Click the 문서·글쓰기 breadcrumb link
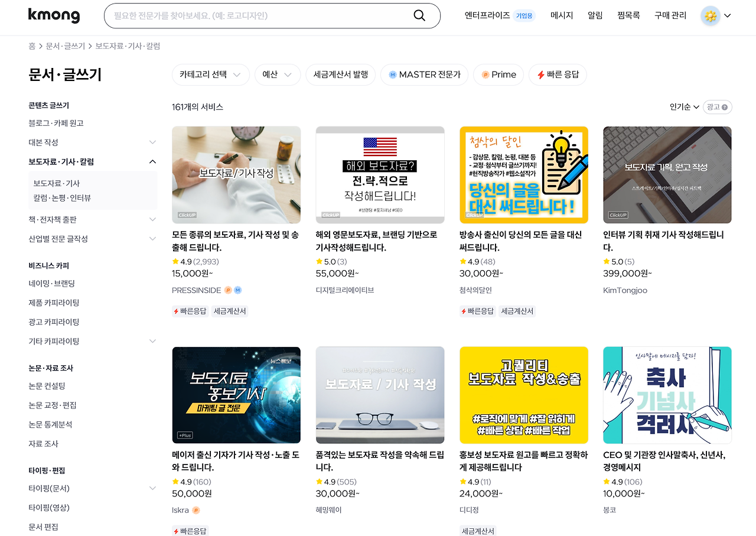The height and width of the screenshot is (536, 756). pos(66,46)
